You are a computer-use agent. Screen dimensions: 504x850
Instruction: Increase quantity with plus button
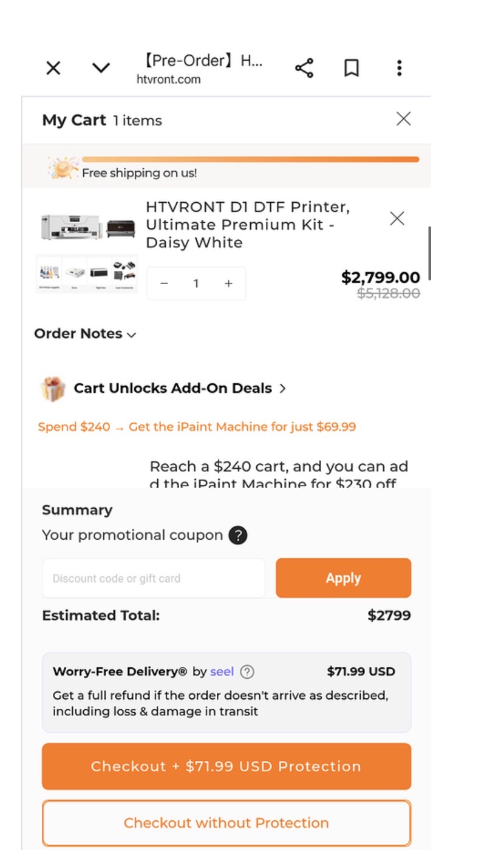[x=228, y=284]
